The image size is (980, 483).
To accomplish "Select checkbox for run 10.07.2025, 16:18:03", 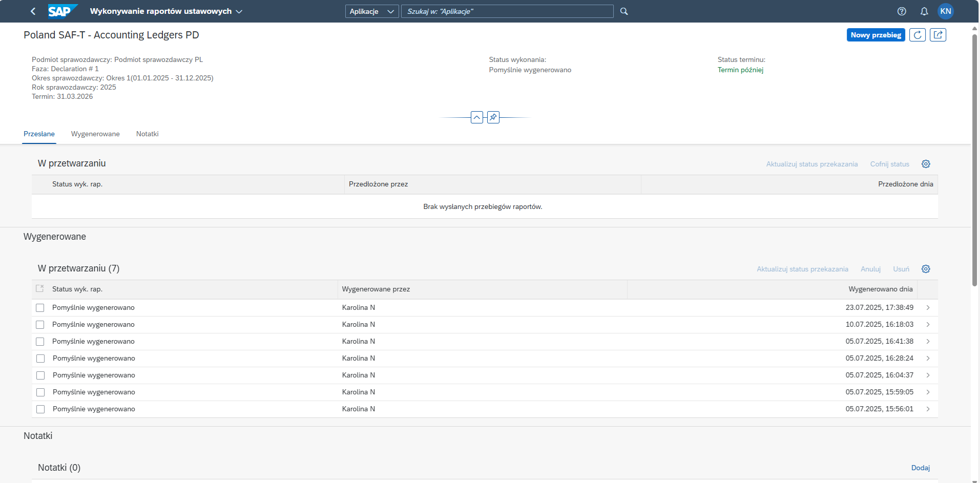I will point(40,325).
